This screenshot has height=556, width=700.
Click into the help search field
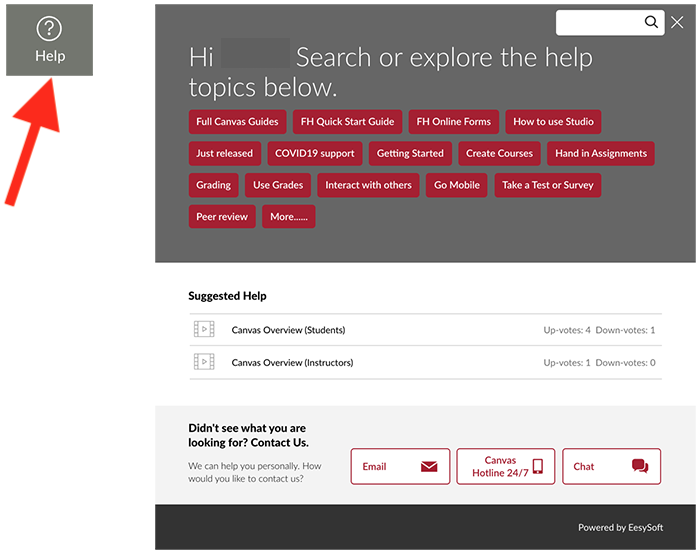(x=610, y=22)
